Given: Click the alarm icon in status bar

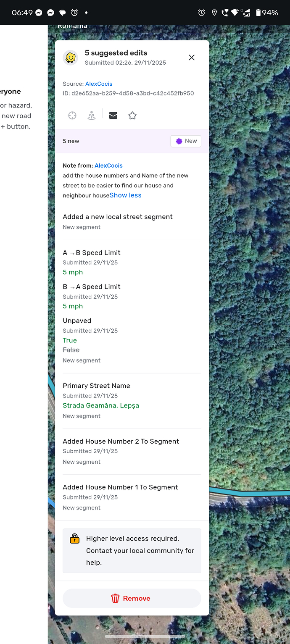Looking at the screenshot, I should click(x=74, y=13).
